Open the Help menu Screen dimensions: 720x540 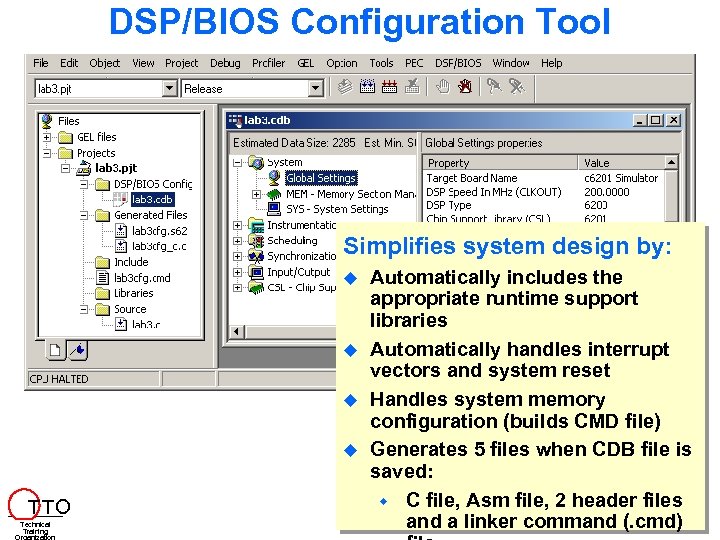pyautogui.click(x=551, y=63)
